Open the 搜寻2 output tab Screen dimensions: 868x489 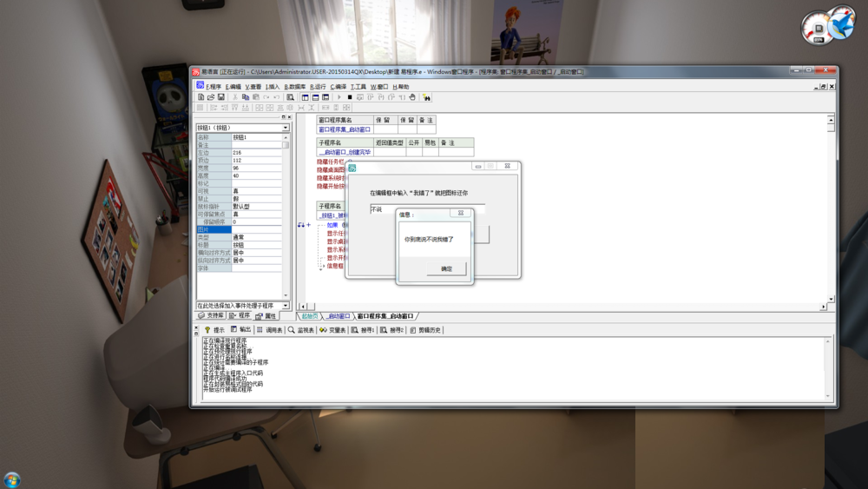(392, 330)
